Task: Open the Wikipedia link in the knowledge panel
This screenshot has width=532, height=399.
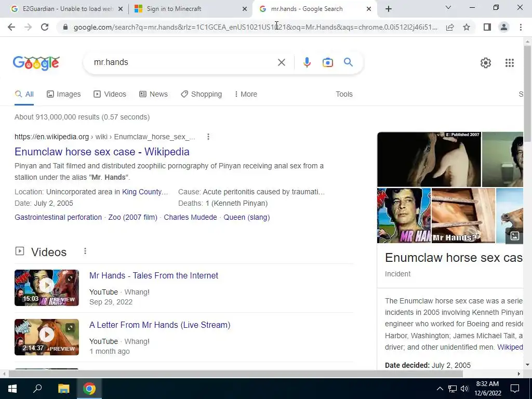Action: (510, 347)
